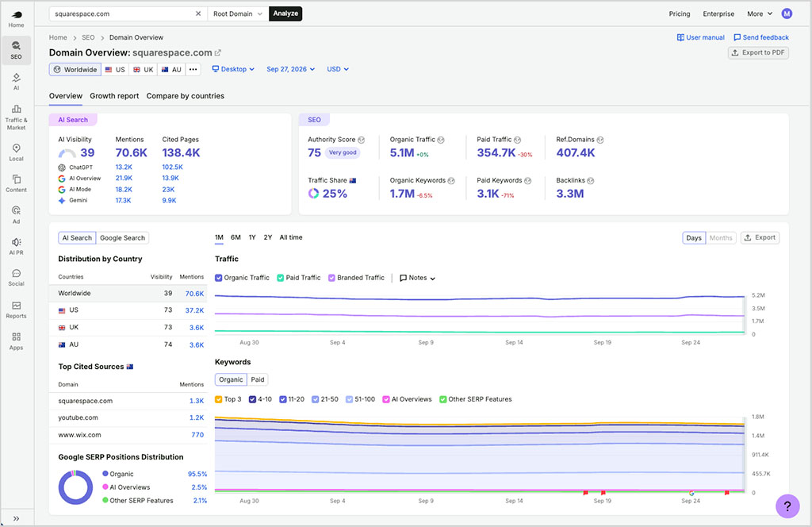Open the Desktop device dropdown
Screen dimensions: 812x527
[x=233, y=69]
